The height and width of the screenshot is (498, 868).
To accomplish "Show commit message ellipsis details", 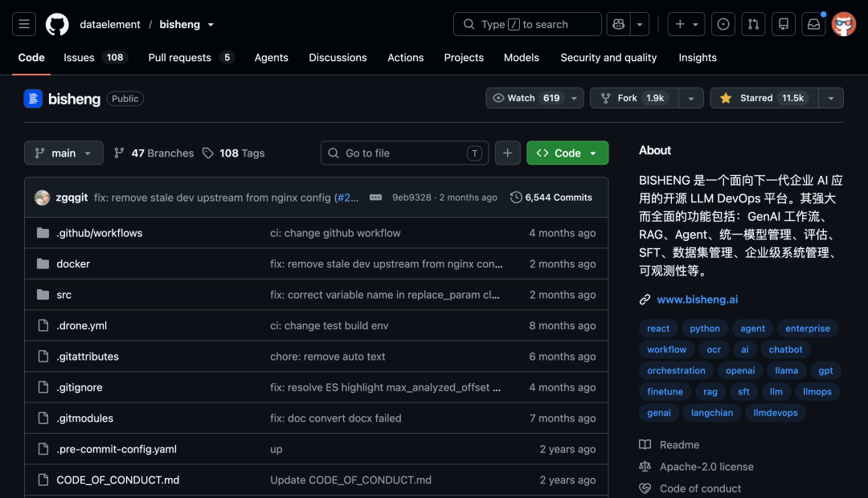I will [375, 198].
